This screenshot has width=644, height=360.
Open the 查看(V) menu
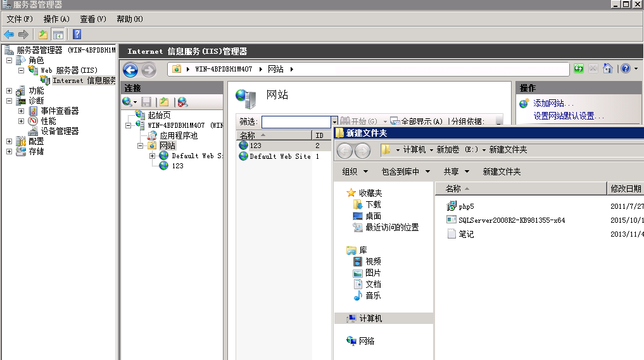pyautogui.click(x=93, y=19)
